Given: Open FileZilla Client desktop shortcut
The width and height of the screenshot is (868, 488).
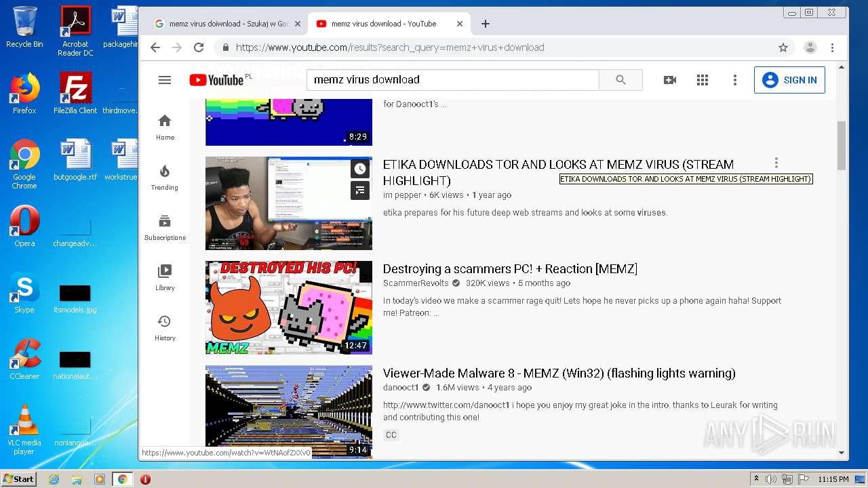Looking at the screenshot, I should click(75, 94).
